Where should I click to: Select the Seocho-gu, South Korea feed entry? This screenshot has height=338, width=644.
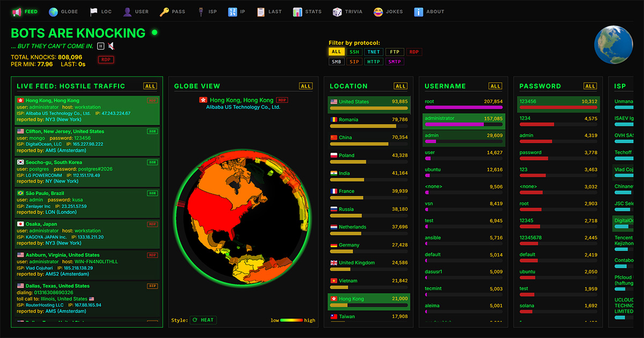pos(87,172)
